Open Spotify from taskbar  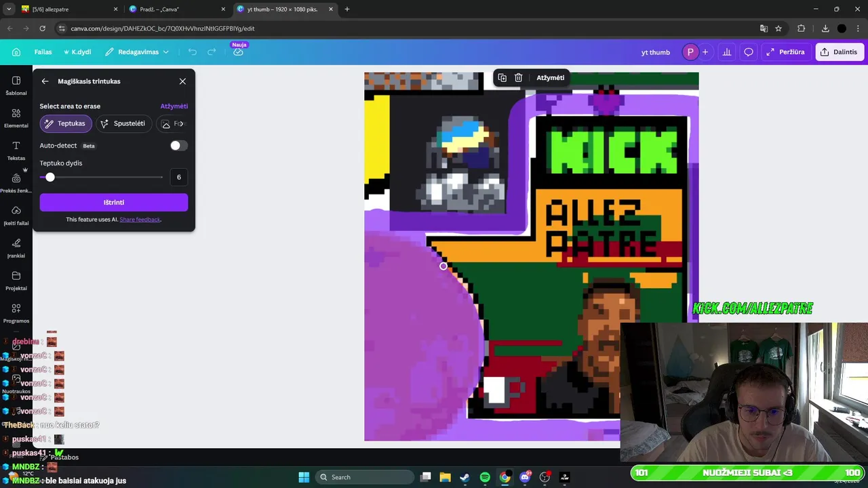point(485,477)
